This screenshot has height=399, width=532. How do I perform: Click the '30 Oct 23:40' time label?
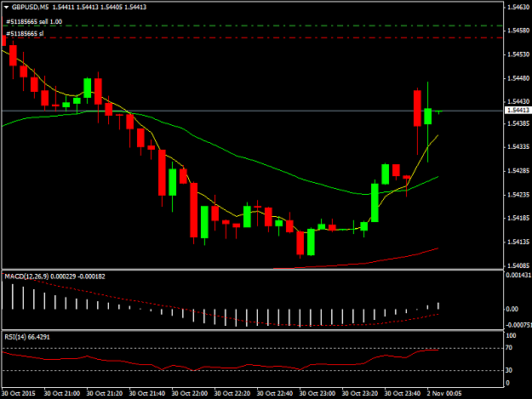[x=403, y=394]
